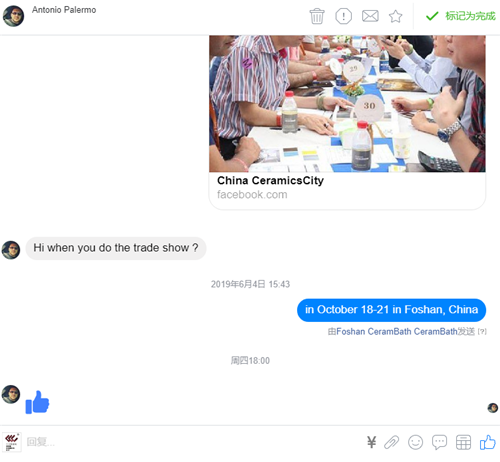Open the China CeramicsCity link title
The image size is (500, 462).
(x=270, y=181)
